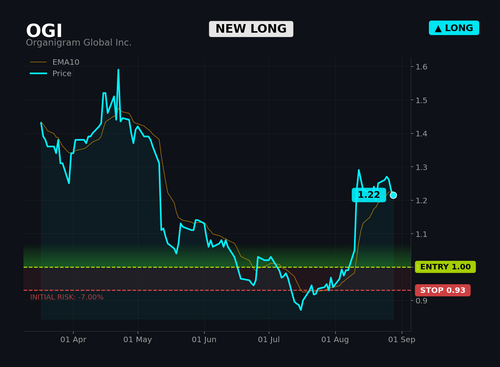This screenshot has width=500, height=367.
Task: Click the NEW LONG badge
Action: coord(251,29)
